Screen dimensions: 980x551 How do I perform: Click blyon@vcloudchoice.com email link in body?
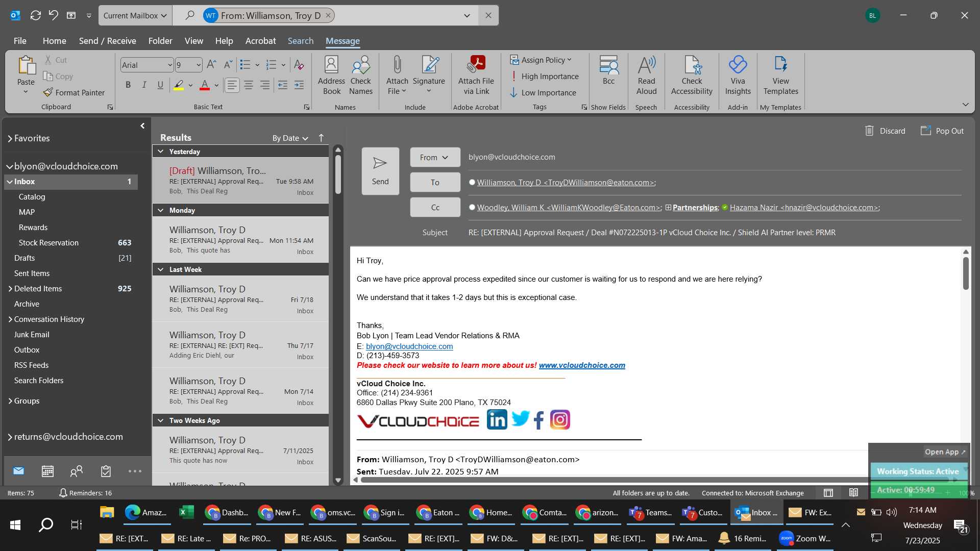(409, 346)
